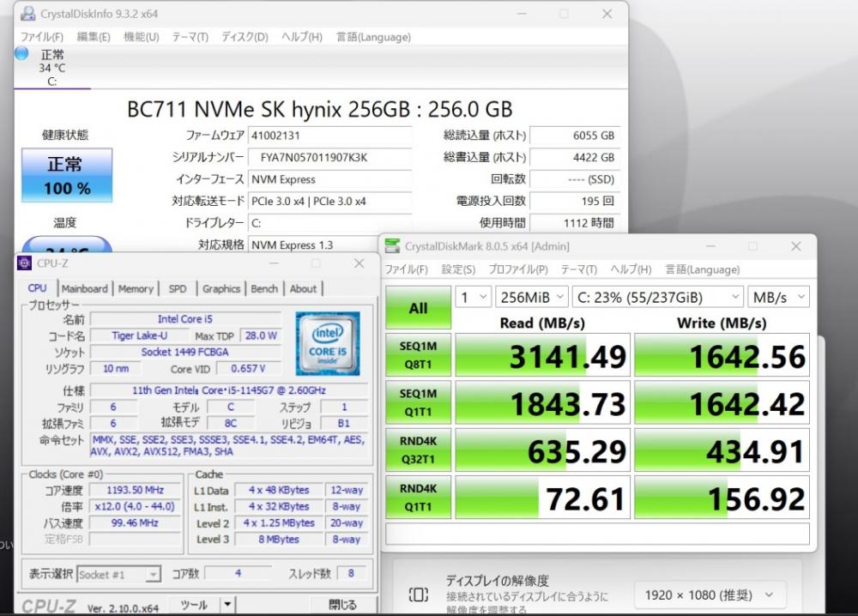Image resolution: width=858 pixels, height=616 pixels.
Task: Click the SEQ1M Q8T1 read result 3141.49
Action: [x=543, y=355]
